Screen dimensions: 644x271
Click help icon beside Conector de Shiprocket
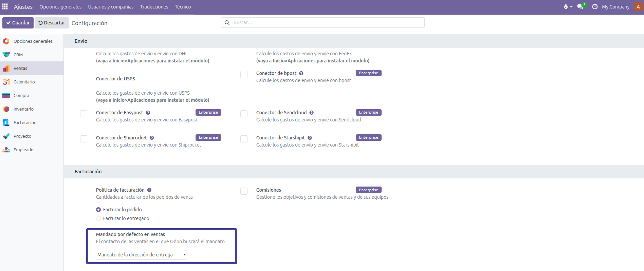point(152,138)
